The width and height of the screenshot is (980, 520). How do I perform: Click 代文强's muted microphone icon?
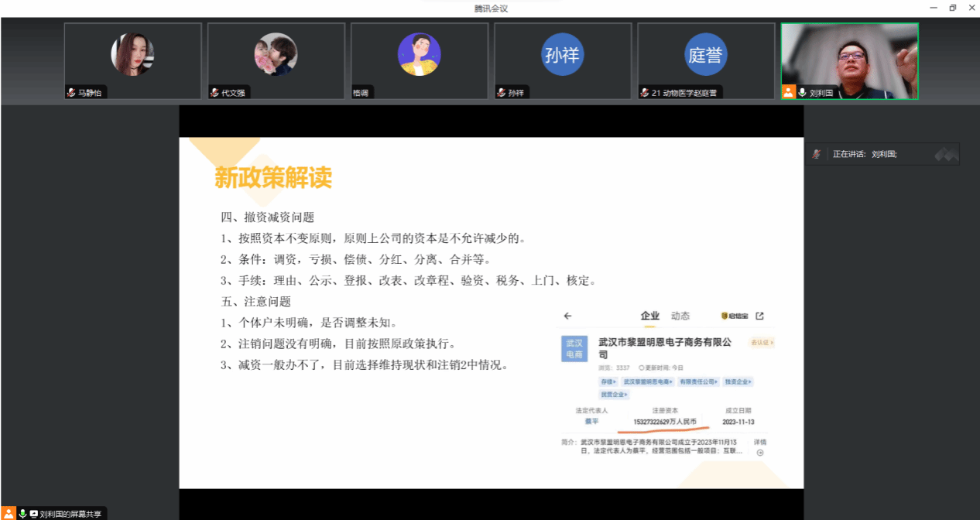[214, 93]
